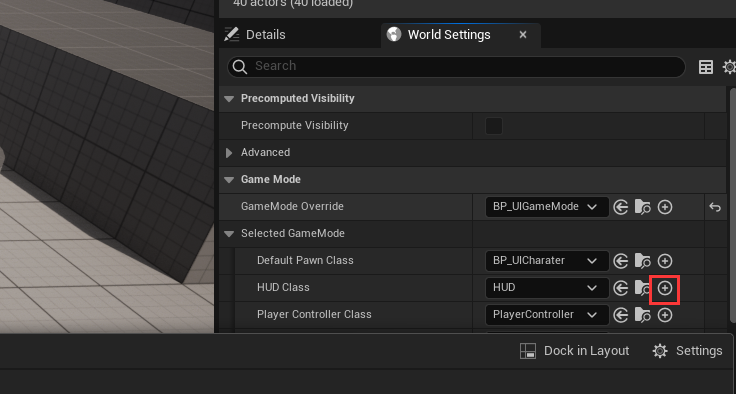Switch to the Details tab
Image resolution: width=736 pixels, height=394 pixels.
pos(255,35)
